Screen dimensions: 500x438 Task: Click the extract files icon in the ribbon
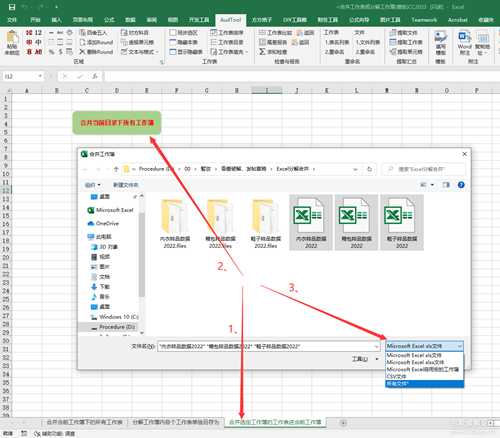click(393, 33)
